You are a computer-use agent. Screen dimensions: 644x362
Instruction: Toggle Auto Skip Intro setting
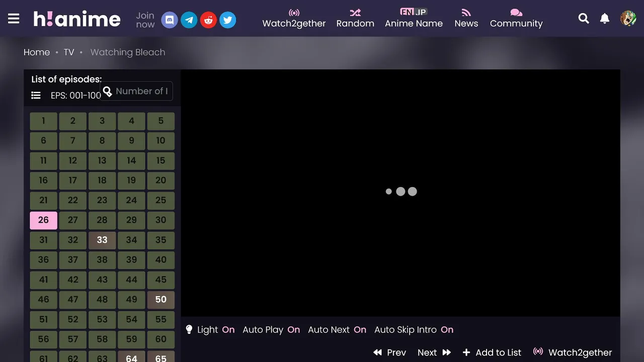coord(414,330)
